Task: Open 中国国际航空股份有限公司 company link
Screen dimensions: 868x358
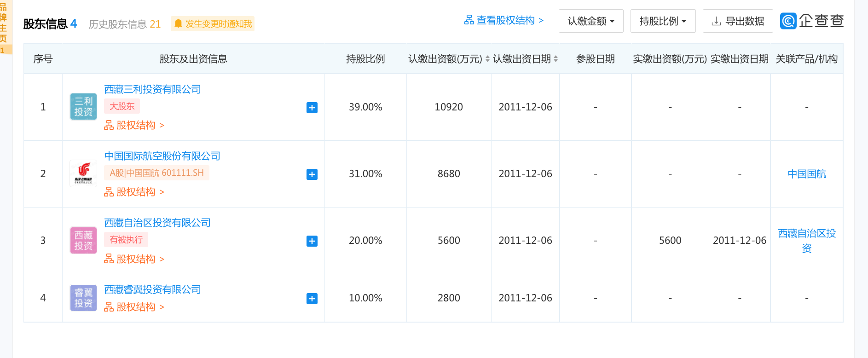Action: (162, 156)
